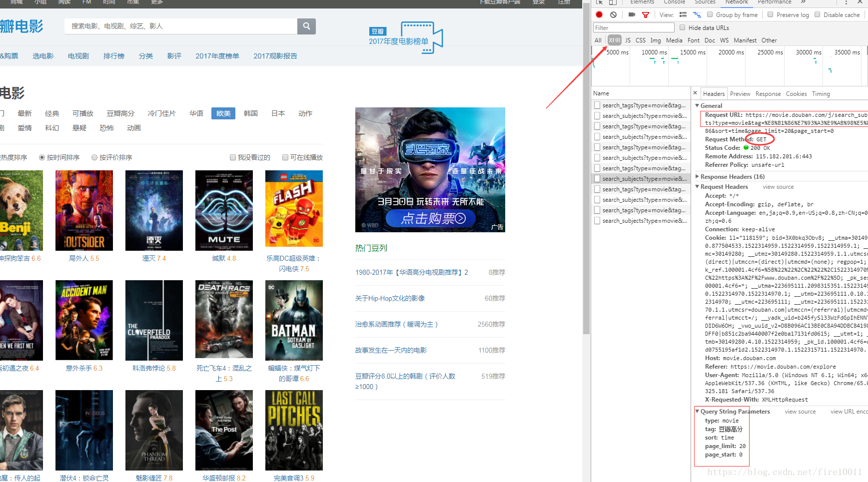Click view source next to Request Headers
The width and height of the screenshot is (868, 482).
coord(778,187)
